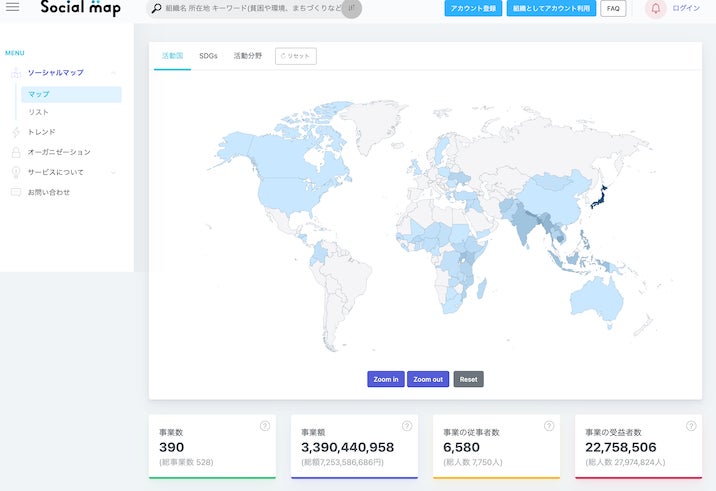Click the Social map logo
716x491 pixels.
coord(80,8)
